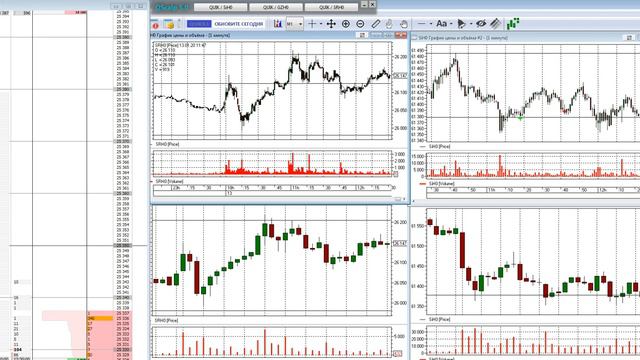Open the calendar window icon with yellow badge

pyautogui.click(x=169, y=24)
